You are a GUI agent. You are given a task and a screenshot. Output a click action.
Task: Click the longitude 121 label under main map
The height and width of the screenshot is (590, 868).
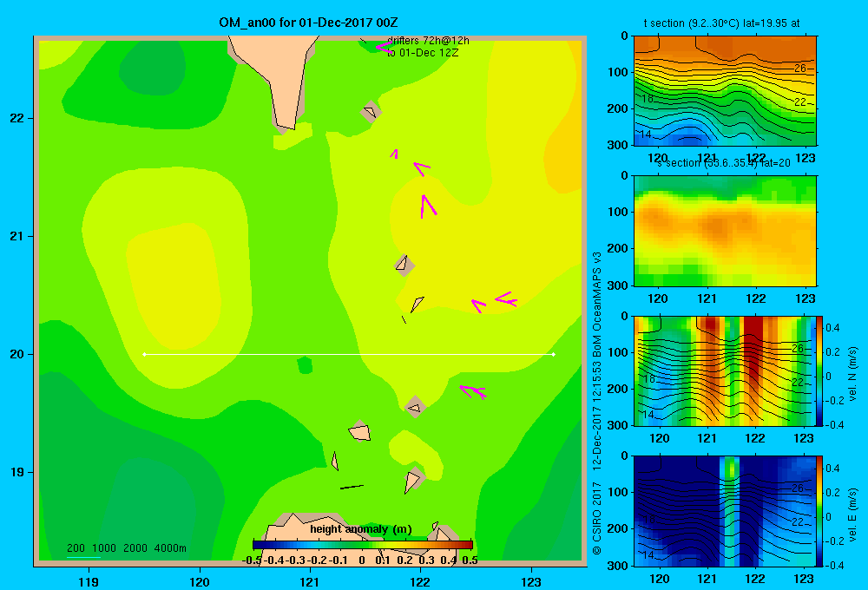tap(310, 581)
